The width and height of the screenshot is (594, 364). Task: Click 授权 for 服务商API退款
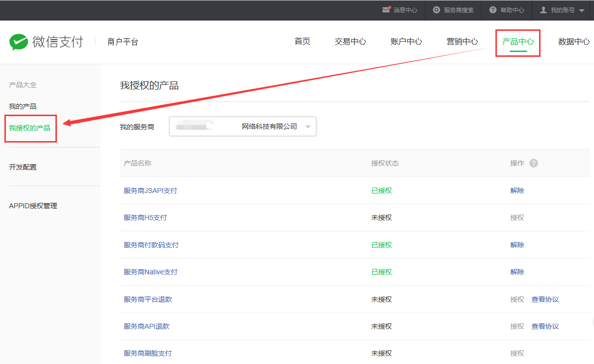pos(517,326)
